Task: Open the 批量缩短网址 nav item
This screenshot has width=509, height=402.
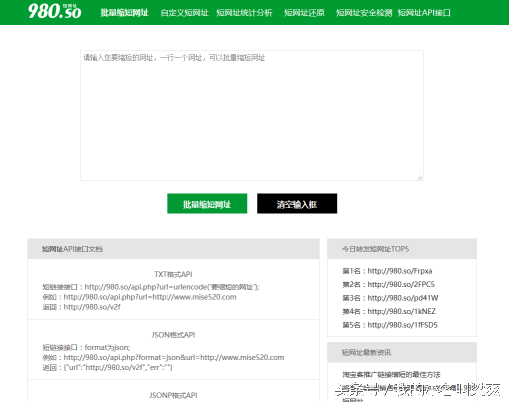Action: point(125,13)
